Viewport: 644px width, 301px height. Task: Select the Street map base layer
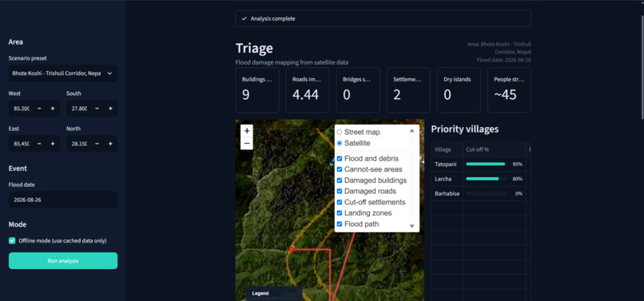[340, 133]
